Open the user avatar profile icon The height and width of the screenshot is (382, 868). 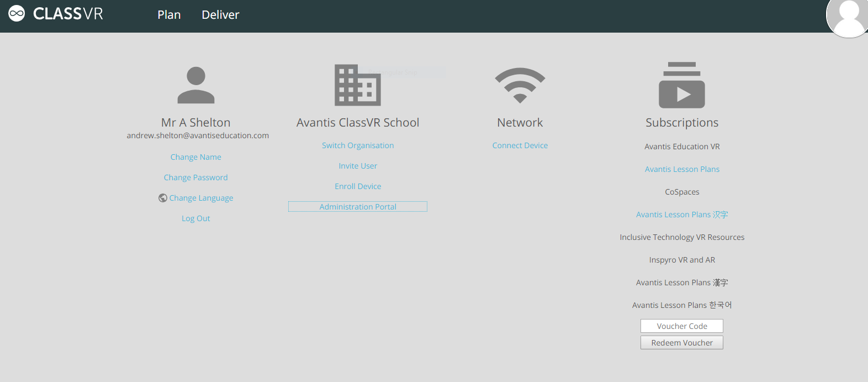pos(848,17)
